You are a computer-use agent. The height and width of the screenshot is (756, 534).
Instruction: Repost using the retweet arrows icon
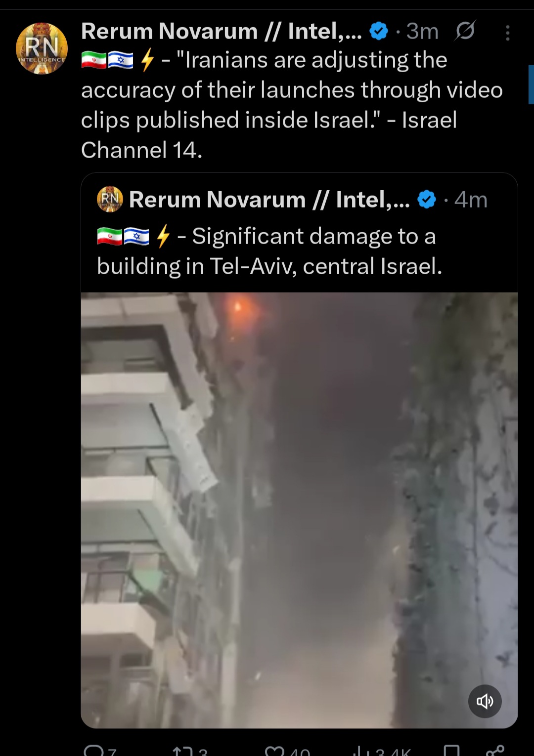[x=182, y=751]
